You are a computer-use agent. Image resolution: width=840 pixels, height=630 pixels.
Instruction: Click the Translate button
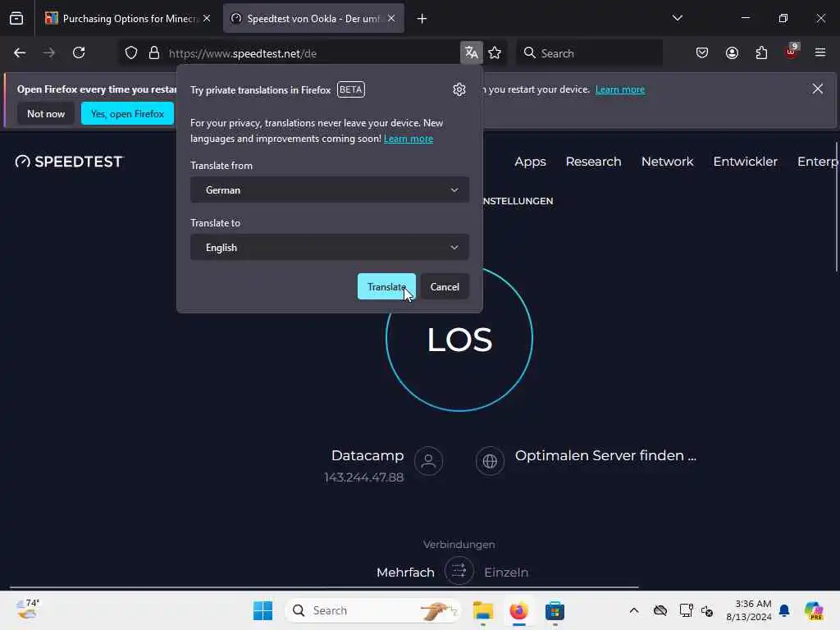pyautogui.click(x=386, y=286)
